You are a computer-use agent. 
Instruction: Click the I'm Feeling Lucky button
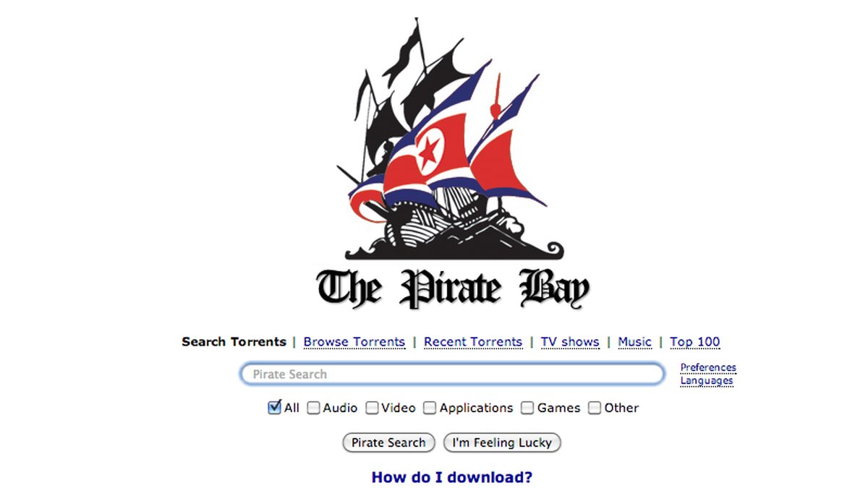pyautogui.click(x=502, y=442)
